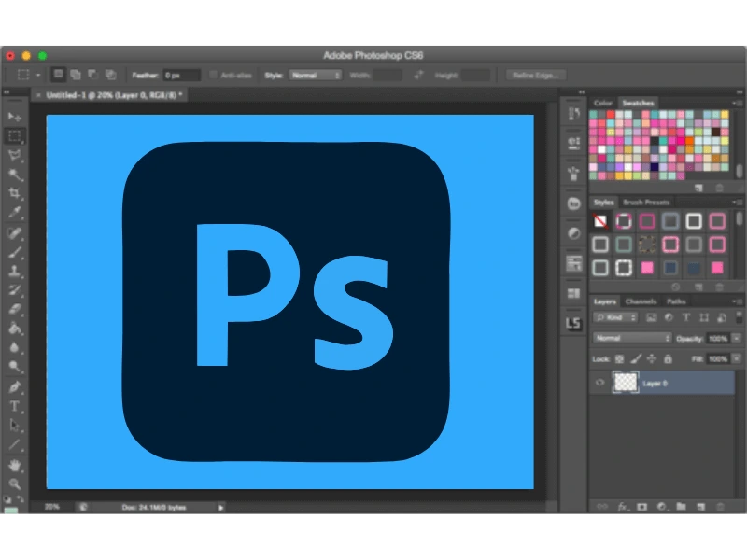Select the Move tool
Image resolution: width=747 pixels, height=560 pixels.
(13, 114)
